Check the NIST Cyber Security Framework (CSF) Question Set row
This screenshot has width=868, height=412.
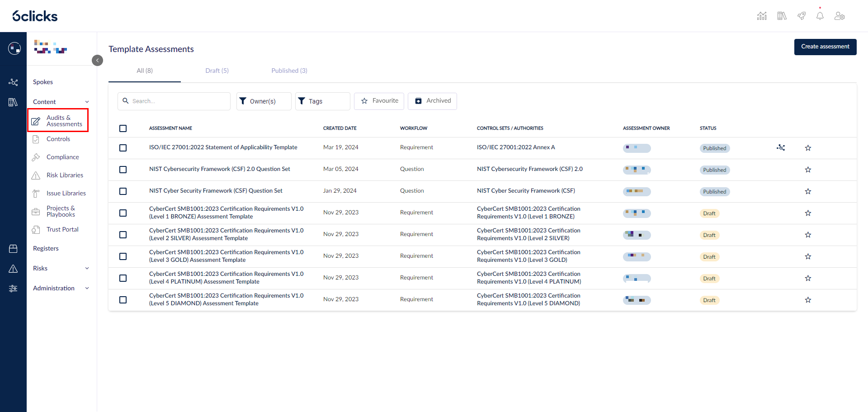coord(123,191)
